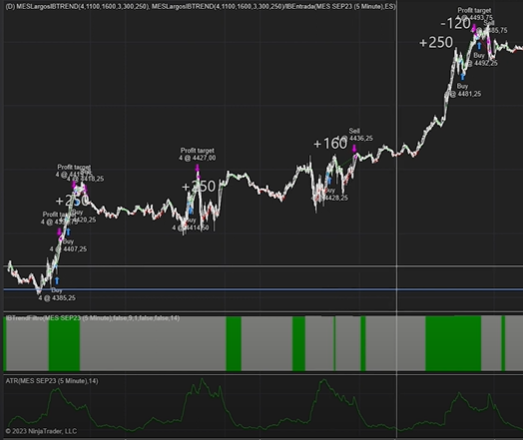The width and height of the screenshot is (523, 440).
Task: Click the widest green block in IBTrendFiltro panel
Action: (x=453, y=343)
